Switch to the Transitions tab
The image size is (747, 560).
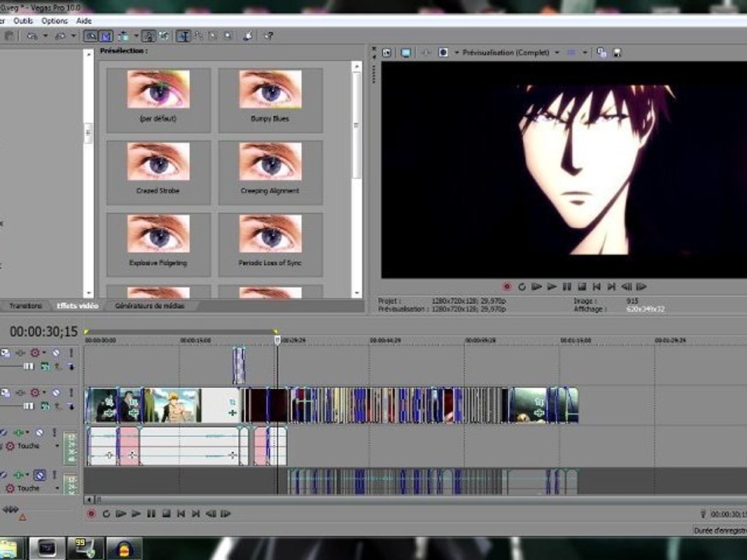coord(26,306)
